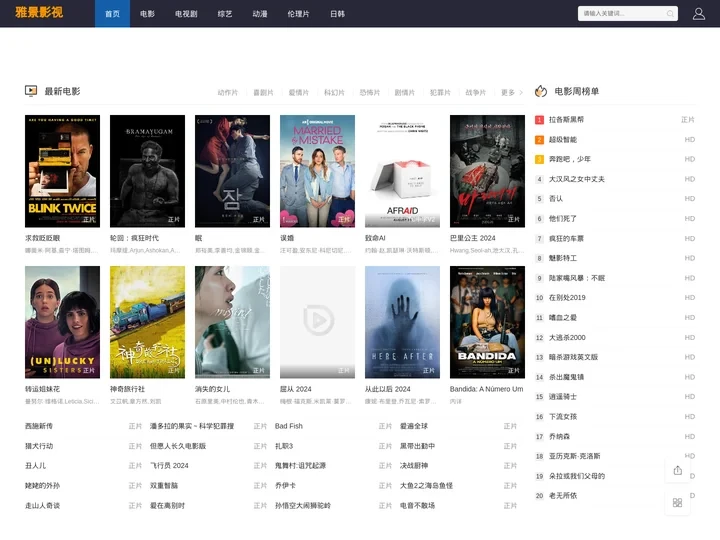This screenshot has width=720, height=540.
Task: Open the 孙悟空大闹狮驼岭 list entry
Action: click(x=303, y=506)
